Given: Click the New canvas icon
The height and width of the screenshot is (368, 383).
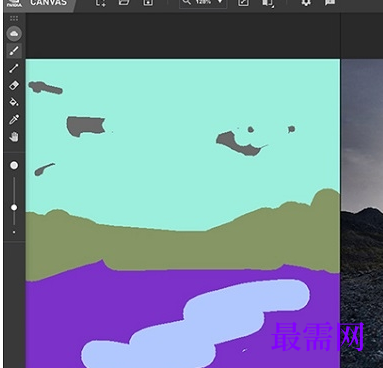Looking at the screenshot, I should click(x=101, y=3).
